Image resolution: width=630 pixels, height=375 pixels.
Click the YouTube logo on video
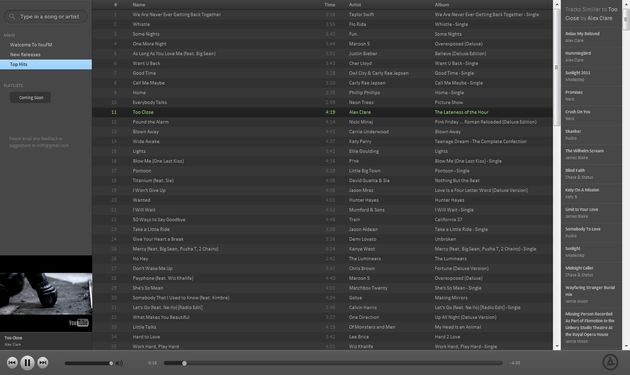click(x=78, y=323)
